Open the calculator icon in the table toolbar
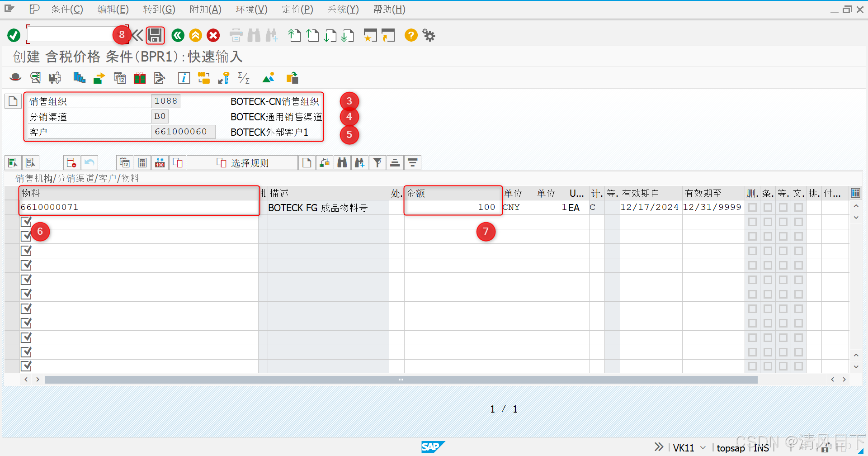Viewport: 868px width, 456px height. coord(142,162)
